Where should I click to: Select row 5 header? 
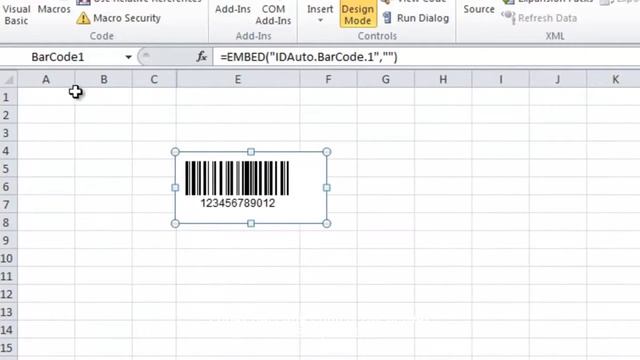click(x=9, y=169)
